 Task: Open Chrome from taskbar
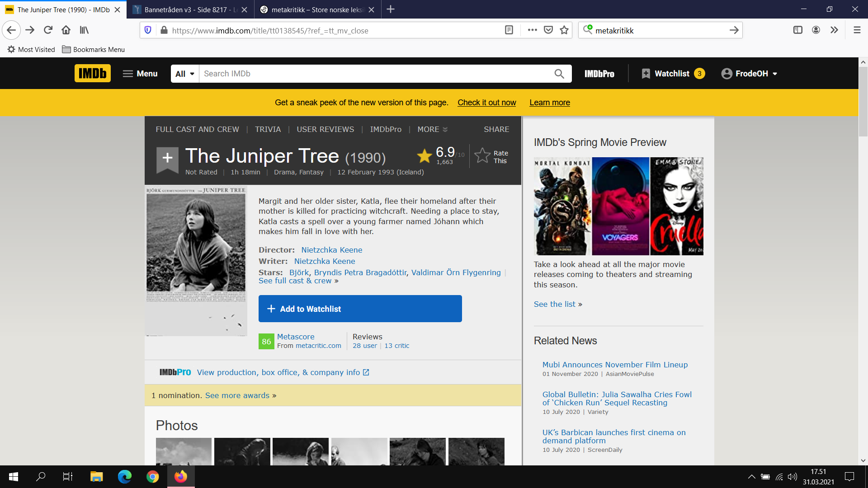152,477
